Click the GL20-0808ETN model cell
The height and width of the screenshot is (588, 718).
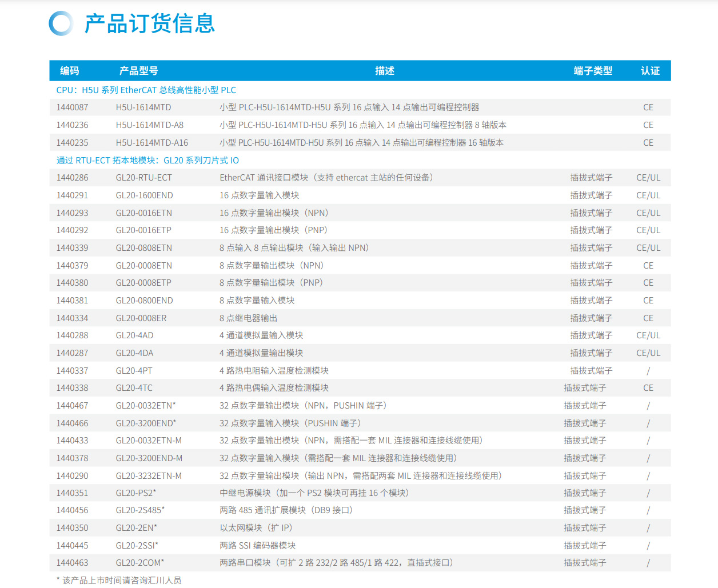point(143,248)
